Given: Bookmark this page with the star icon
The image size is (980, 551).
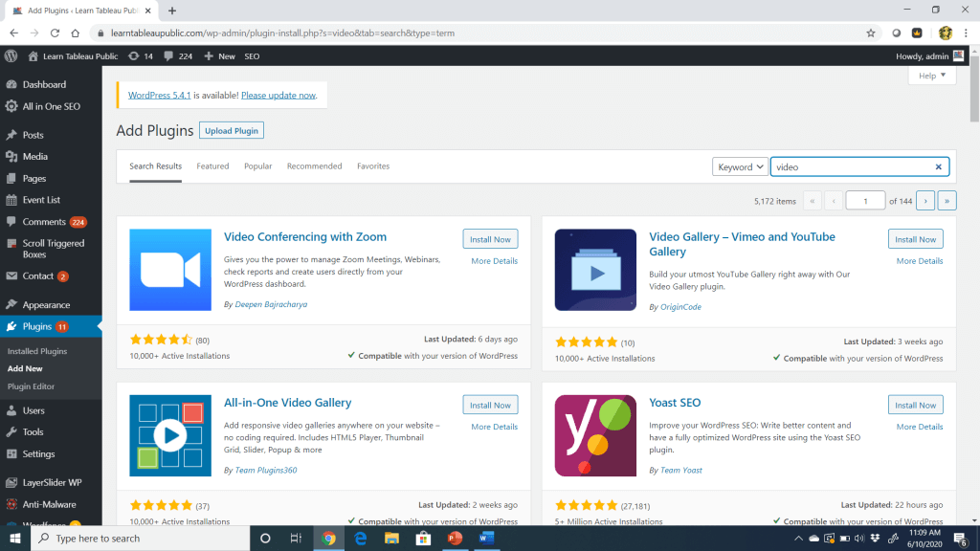Looking at the screenshot, I should (871, 33).
